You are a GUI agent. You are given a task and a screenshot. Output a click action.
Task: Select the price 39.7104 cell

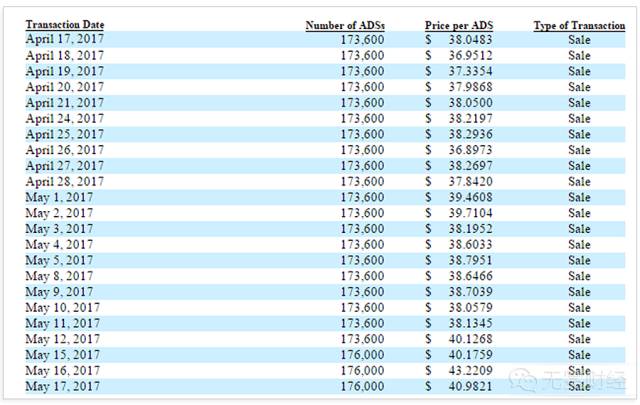click(469, 213)
